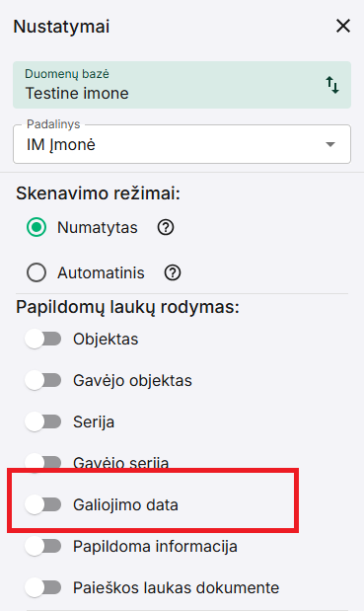Enable the Objektas toggle
The image size is (364, 611).
pyautogui.click(x=43, y=339)
